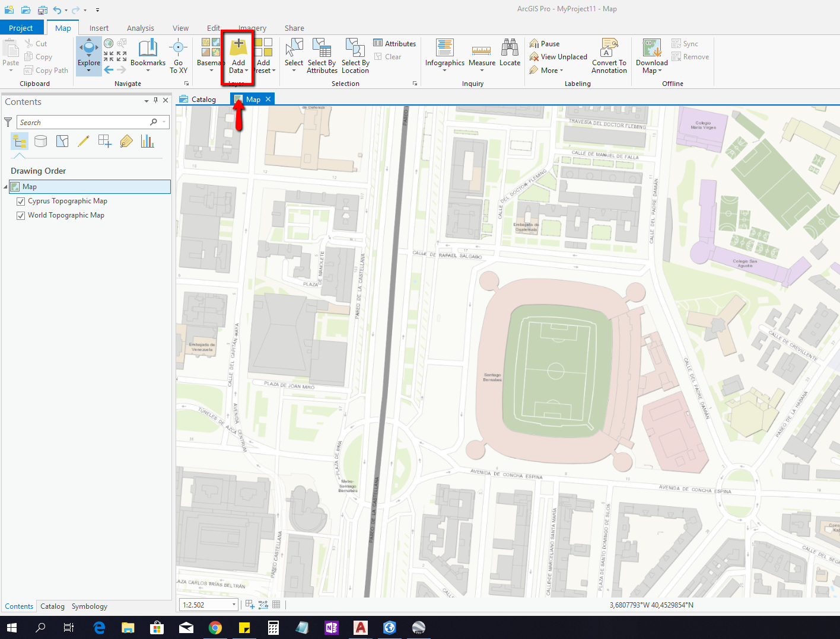The height and width of the screenshot is (639, 840).
Task: Open Customize Quick Access Toolbar dropdown
Action: (x=97, y=10)
